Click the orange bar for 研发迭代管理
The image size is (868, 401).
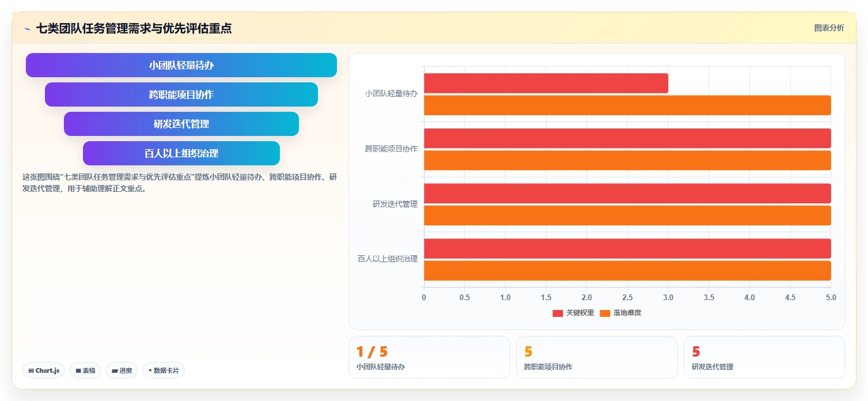(627, 215)
